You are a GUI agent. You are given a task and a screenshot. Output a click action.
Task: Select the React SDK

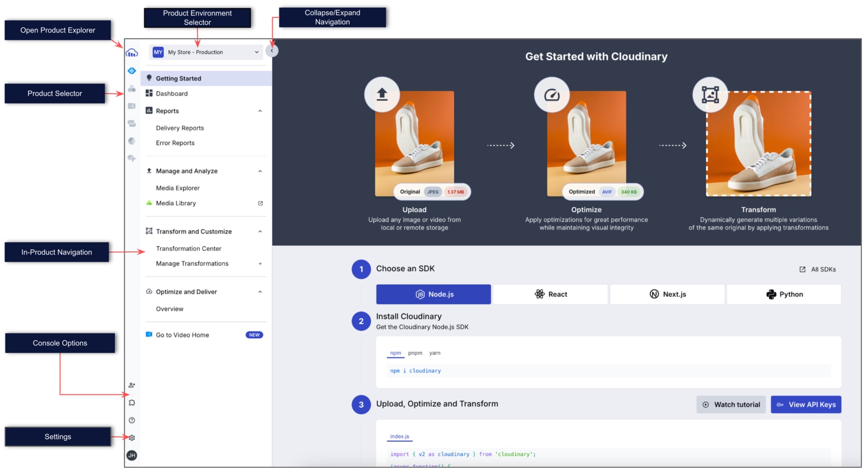tap(550, 294)
